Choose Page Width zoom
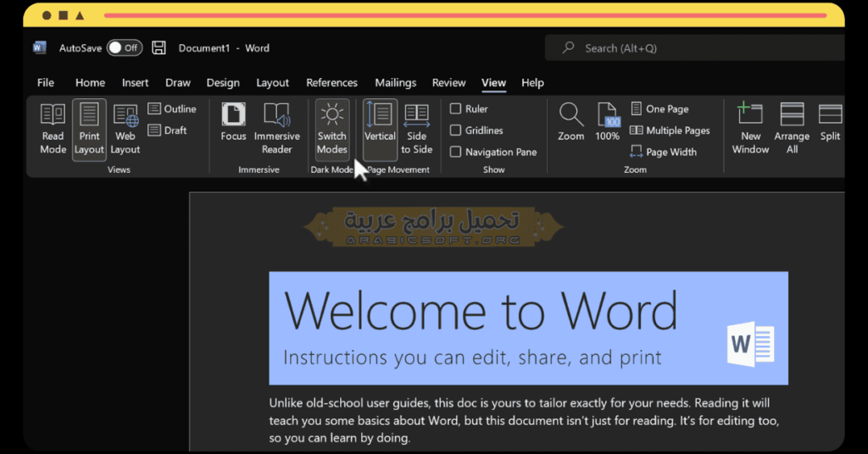868x454 pixels. [664, 152]
